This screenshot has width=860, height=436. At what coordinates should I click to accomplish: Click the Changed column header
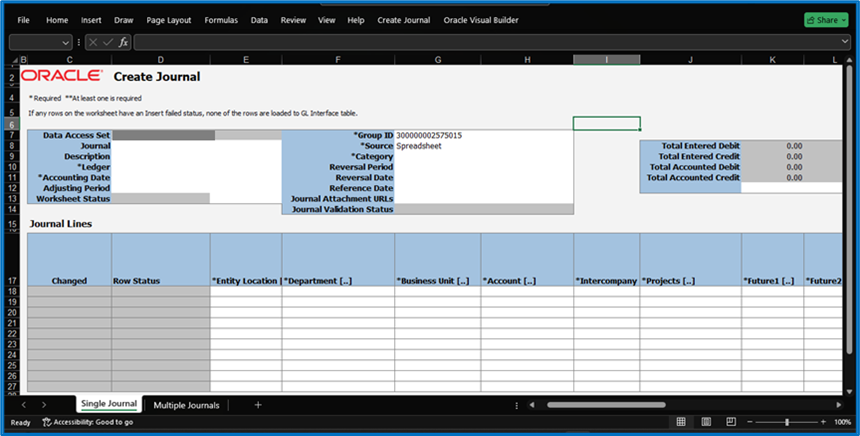click(69, 259)
